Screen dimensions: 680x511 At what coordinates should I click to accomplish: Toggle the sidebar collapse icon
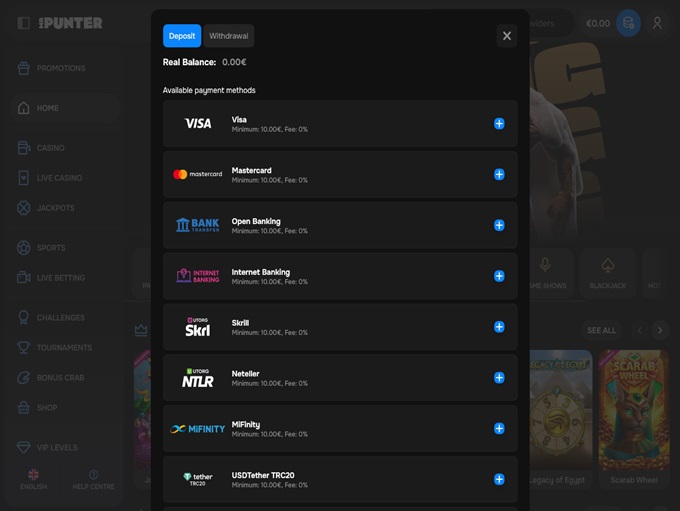coord(24,23)
